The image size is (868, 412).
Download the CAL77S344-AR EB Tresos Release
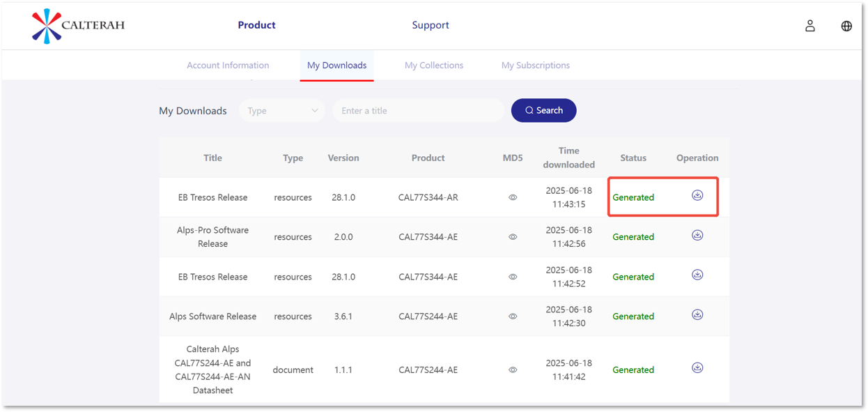[x=697, y=195]
